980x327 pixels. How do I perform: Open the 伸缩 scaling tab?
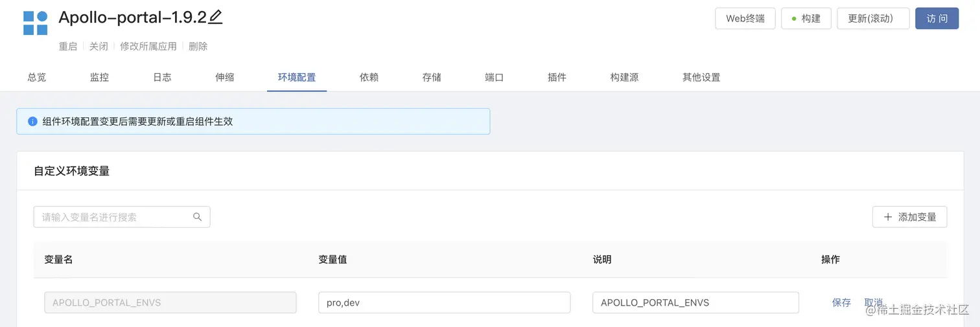tap(225, 77)
